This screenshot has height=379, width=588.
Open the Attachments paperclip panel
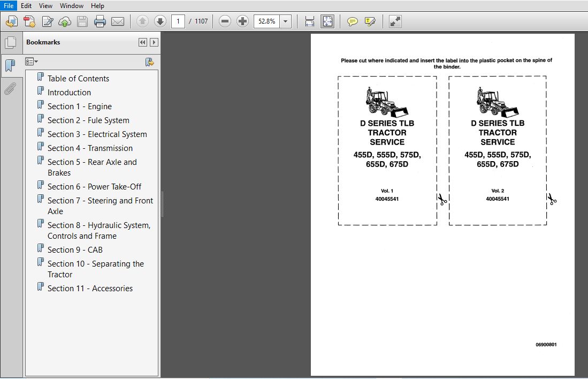11,89
